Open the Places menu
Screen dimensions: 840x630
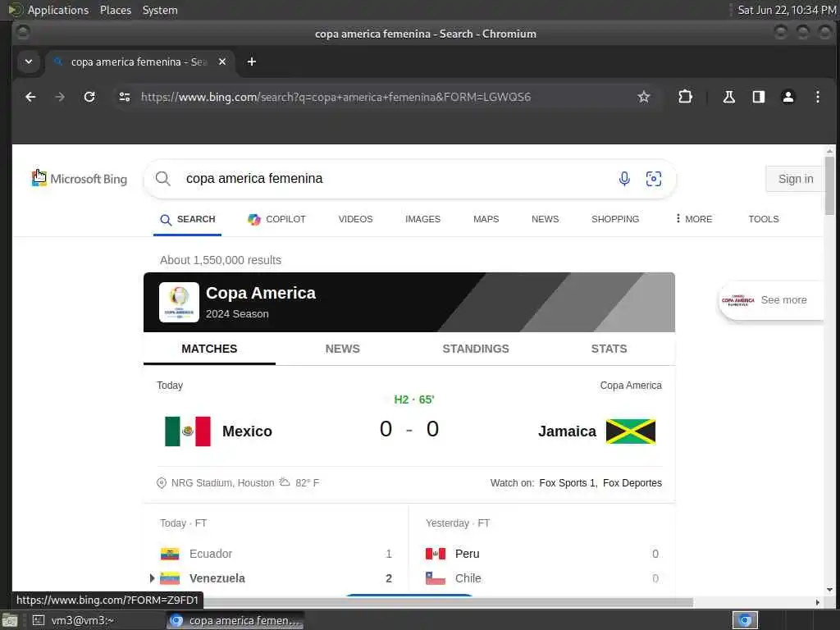(x=115, y=10)
